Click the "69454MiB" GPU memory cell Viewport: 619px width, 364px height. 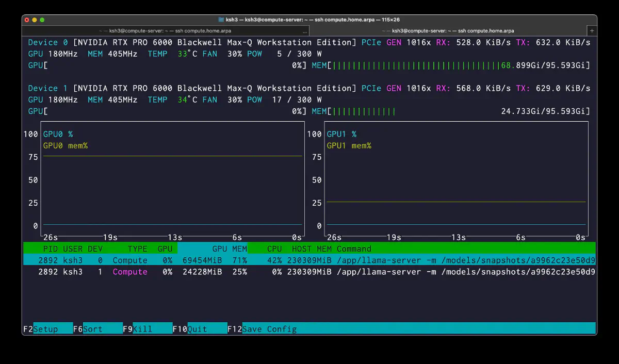click(x=202, y=260)
